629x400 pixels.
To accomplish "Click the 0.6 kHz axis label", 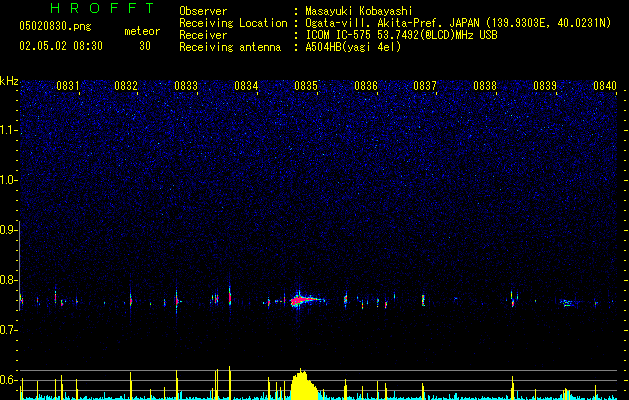I will (x=8, y=380).
